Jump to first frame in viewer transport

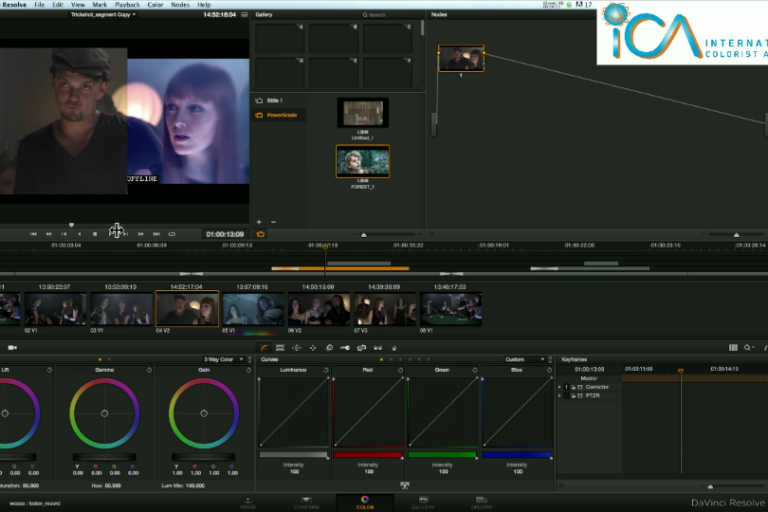pos(33,234)
